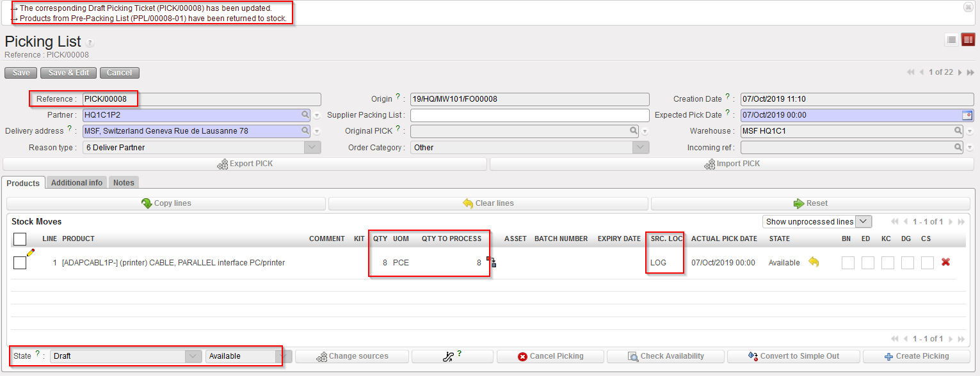This screenshot has width=980, height=376.
Task: Click search icon in Partner field
Action: coord(305,115)
